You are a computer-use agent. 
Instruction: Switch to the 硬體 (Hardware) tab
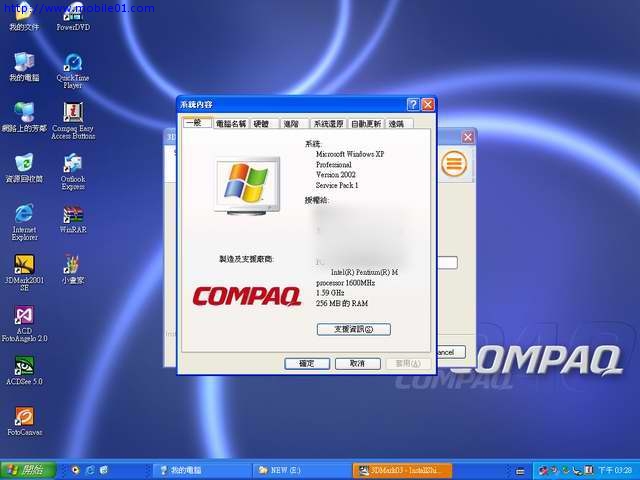tap(264, 124)
